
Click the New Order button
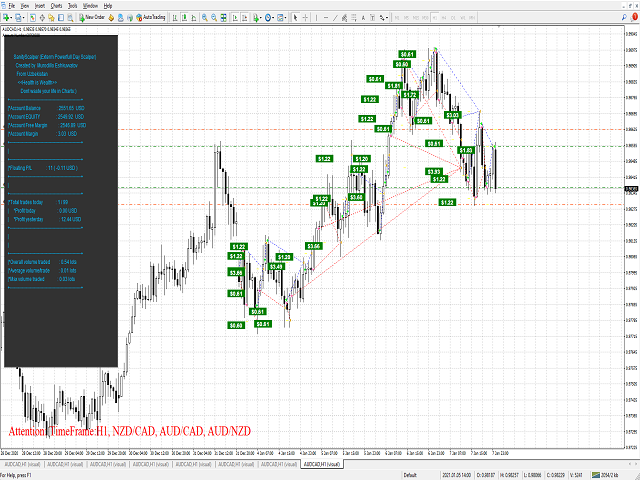click(92, 18)
